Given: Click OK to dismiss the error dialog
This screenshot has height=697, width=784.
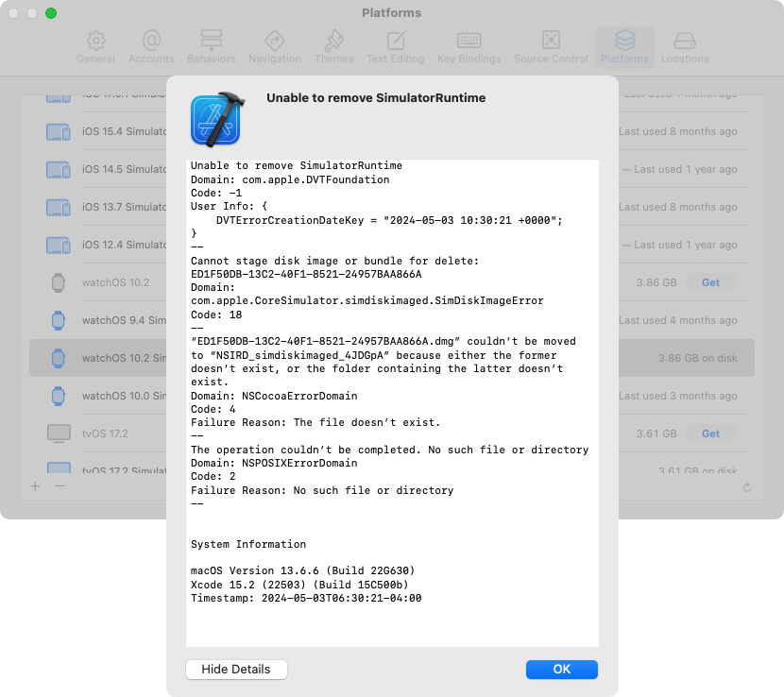Looking at the screenshot, I should [x=561, y=669].
